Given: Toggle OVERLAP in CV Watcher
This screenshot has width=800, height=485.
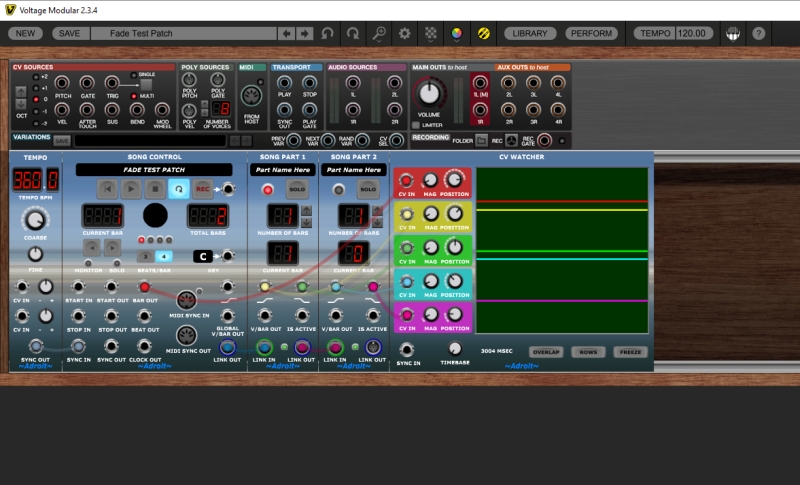Looking at the screenshot, I should [x=546, y=352].
